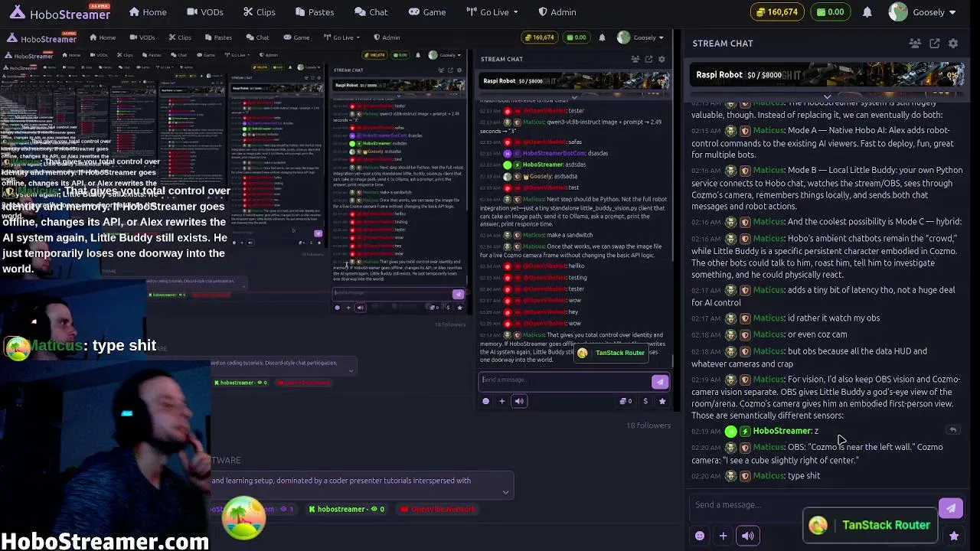
Task: Click the 'STREAM CHAT' heading of the right panel
Action: [723, 44]
